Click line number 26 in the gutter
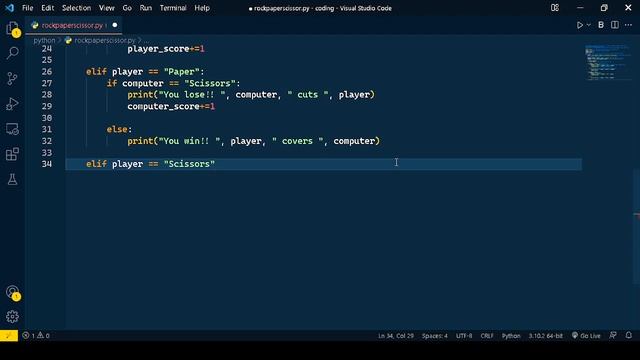This screenshot has width=640, height=360. coord(47,72)
